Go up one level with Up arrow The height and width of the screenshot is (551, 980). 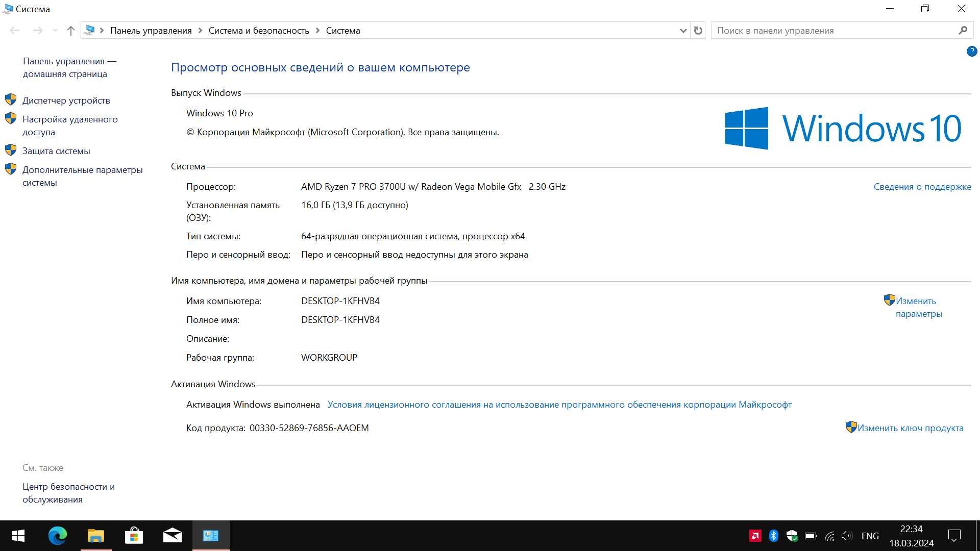71,31
